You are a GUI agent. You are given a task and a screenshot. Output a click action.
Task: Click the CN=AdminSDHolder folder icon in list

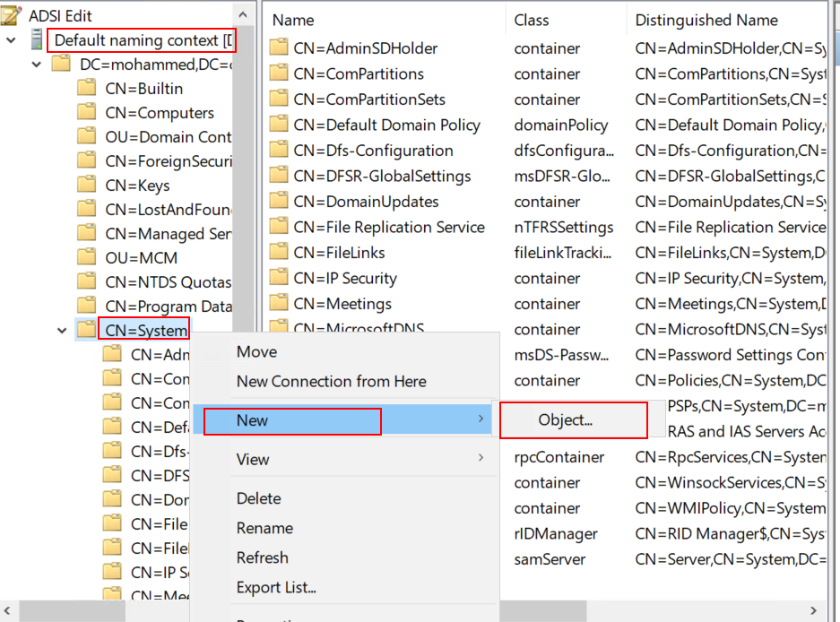pyautogui.click(x=279, y=48)
